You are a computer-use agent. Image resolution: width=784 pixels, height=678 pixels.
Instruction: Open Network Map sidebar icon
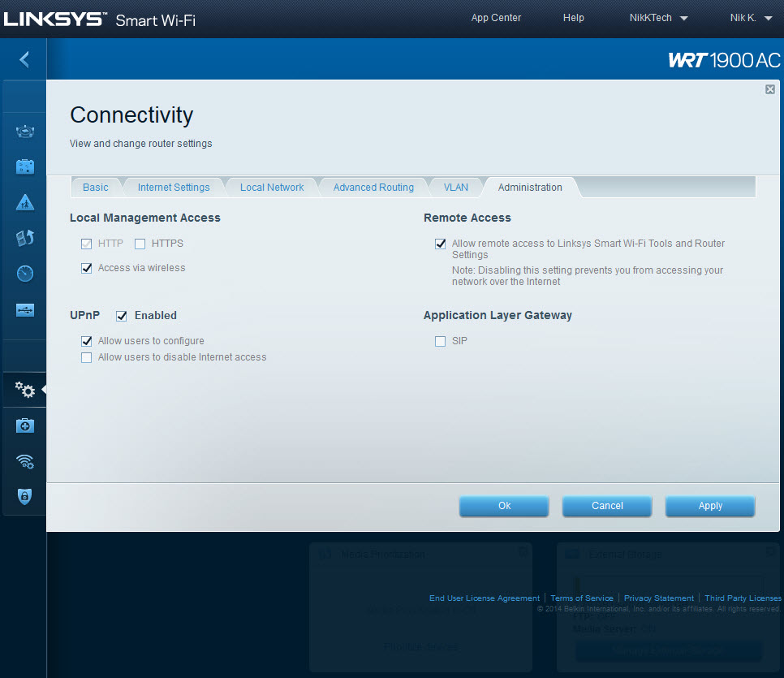click(25, 132)
